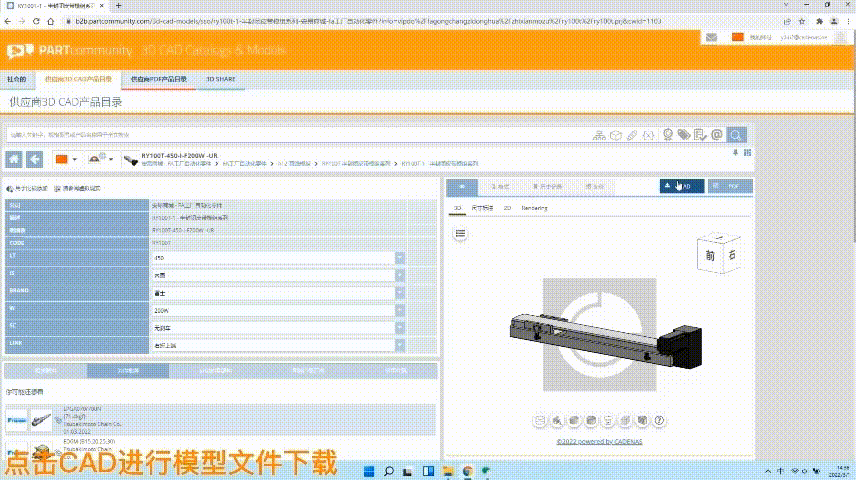Click the seventh viewer bottom toolbar icon
This screenshot has height=480, width=856.
tap(642, 420)
